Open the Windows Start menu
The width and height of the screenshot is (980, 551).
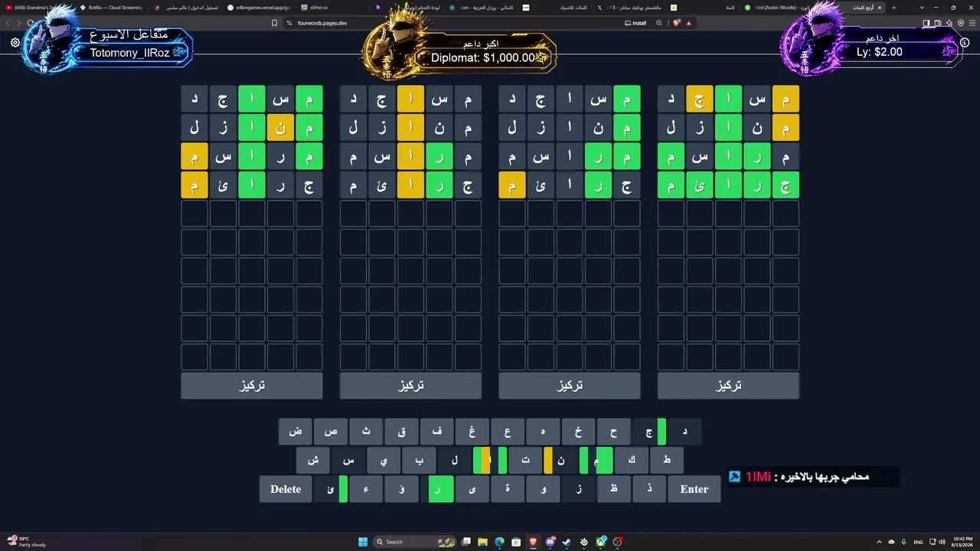(363, 542)
